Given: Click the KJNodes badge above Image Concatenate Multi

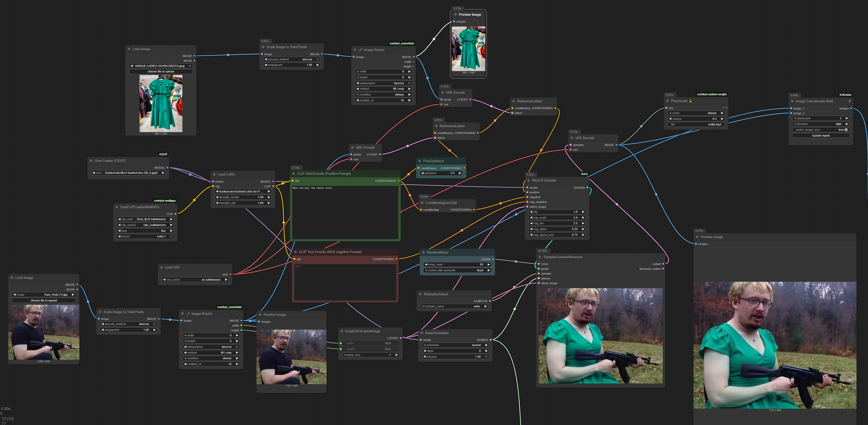Looking at the screenshot, I should (845, 95).
